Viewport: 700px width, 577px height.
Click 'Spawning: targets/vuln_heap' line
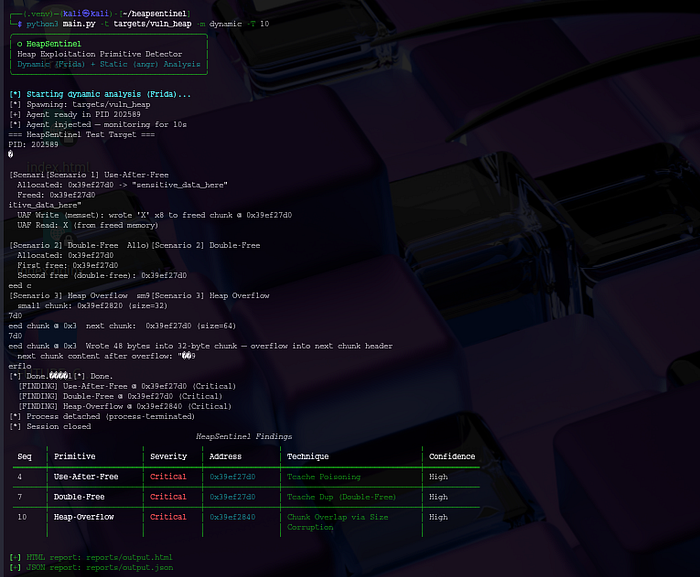(79, 105)
